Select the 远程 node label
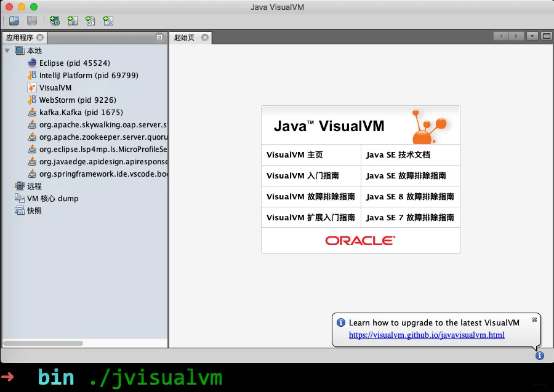The height and width of the screenshot is (392, 554). (x=34, y=186)
